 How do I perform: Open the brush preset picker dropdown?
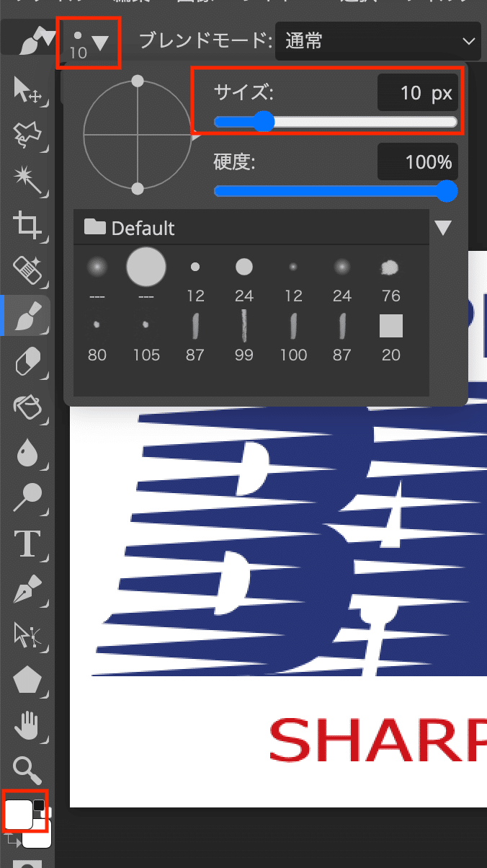tap(89, 44)
